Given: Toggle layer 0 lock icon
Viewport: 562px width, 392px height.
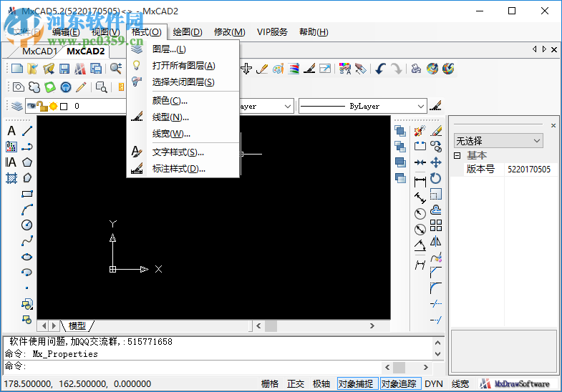Looking at the screenshot, I should [42, 107].
